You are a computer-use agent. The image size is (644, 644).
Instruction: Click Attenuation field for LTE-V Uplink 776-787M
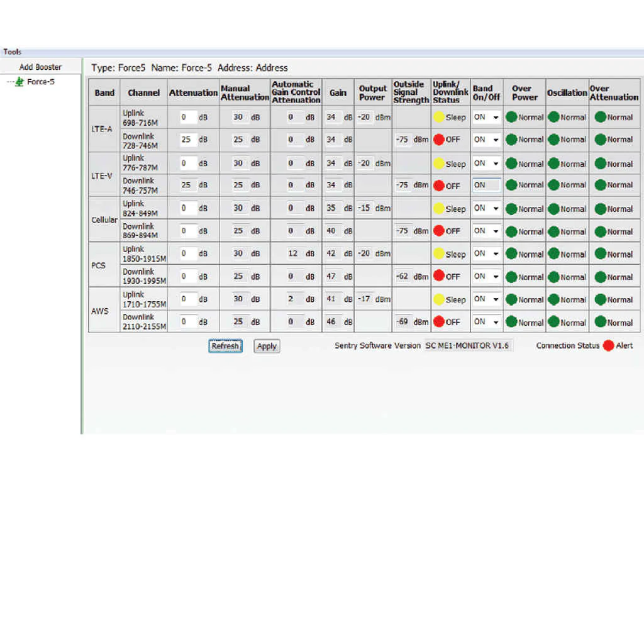tap(187, 163)
